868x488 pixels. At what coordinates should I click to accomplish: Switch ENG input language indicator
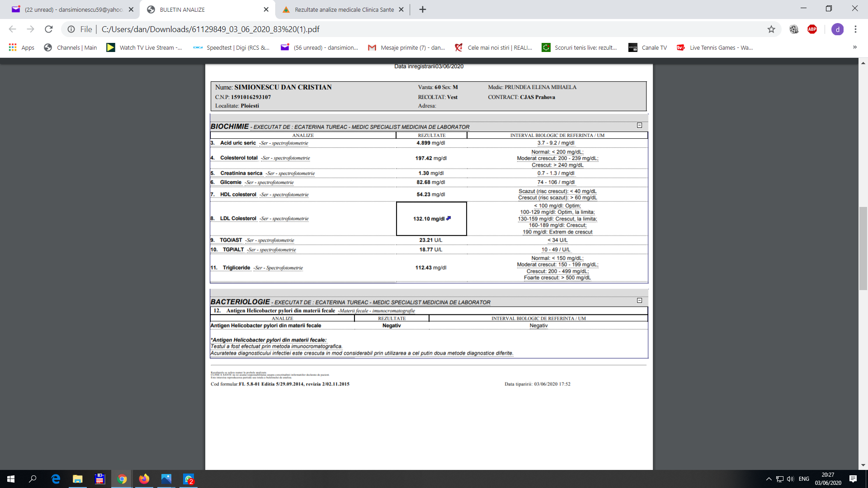804,479
